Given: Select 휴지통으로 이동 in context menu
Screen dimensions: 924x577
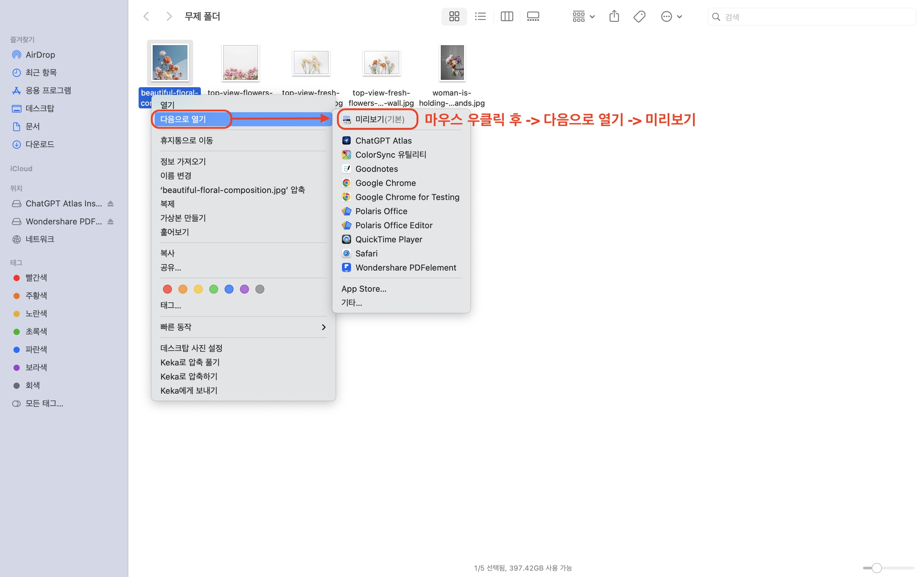Looking at the screenshot, I should [187, 140].
